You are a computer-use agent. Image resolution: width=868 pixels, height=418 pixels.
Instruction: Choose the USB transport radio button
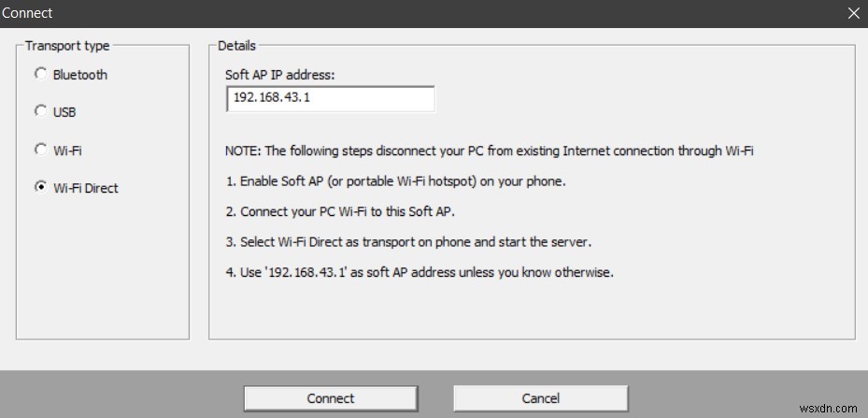(x=40, y=111)
